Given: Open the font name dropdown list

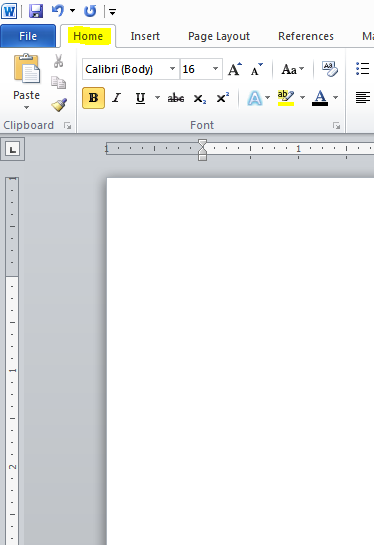Looking at the screenshot, I should click(x=172, y=69).
